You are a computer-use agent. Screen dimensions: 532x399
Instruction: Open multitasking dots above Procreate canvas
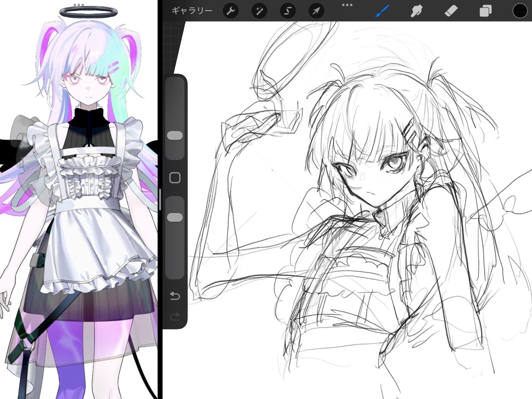click(x=347, y=5)
